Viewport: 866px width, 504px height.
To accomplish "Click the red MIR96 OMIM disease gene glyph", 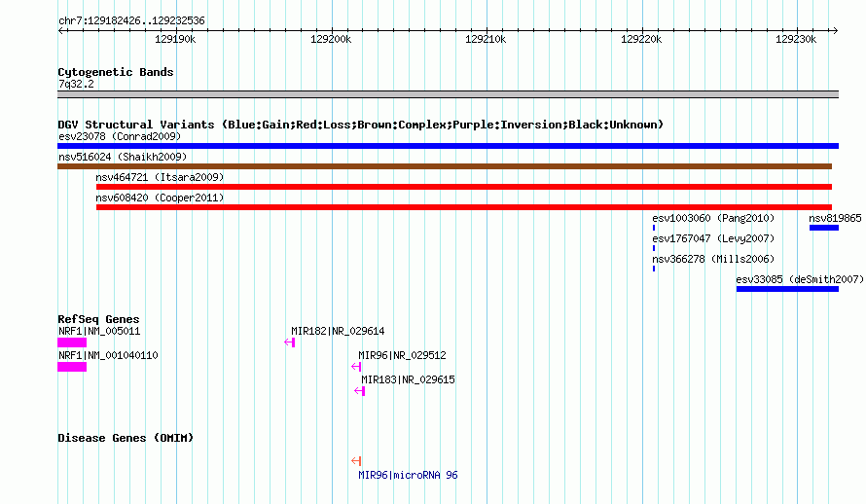I will [356, 460].
